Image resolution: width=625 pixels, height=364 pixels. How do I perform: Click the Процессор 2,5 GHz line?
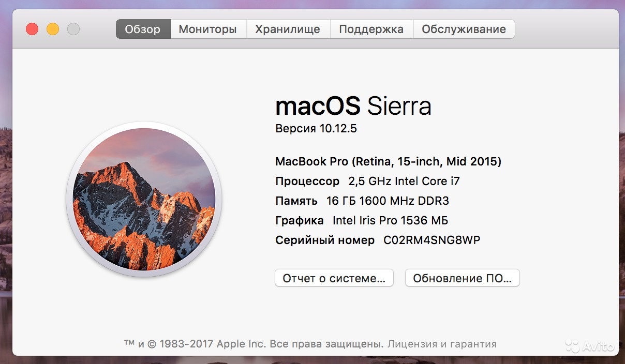click(367, 181)
